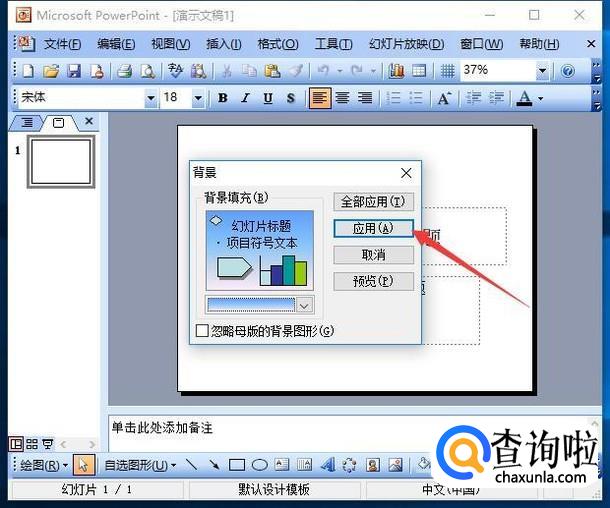Click the Format Painter brush icon

(296, 71)
